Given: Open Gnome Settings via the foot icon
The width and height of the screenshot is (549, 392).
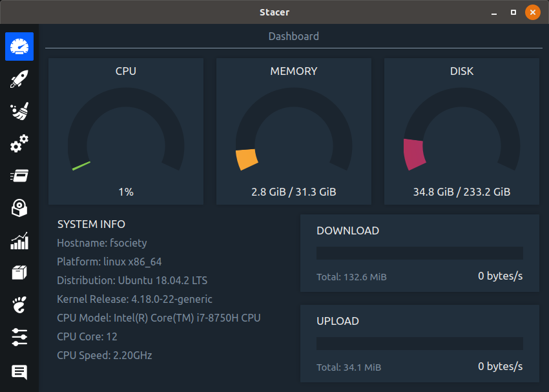Looking at the screenshot, I should pyautogui.click(x=19, y=305).
